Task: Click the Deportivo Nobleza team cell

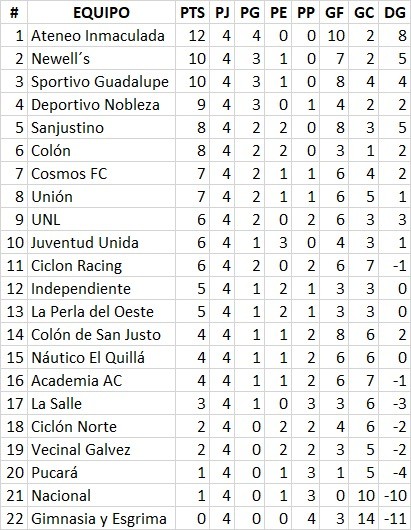Action: (101, 104)
